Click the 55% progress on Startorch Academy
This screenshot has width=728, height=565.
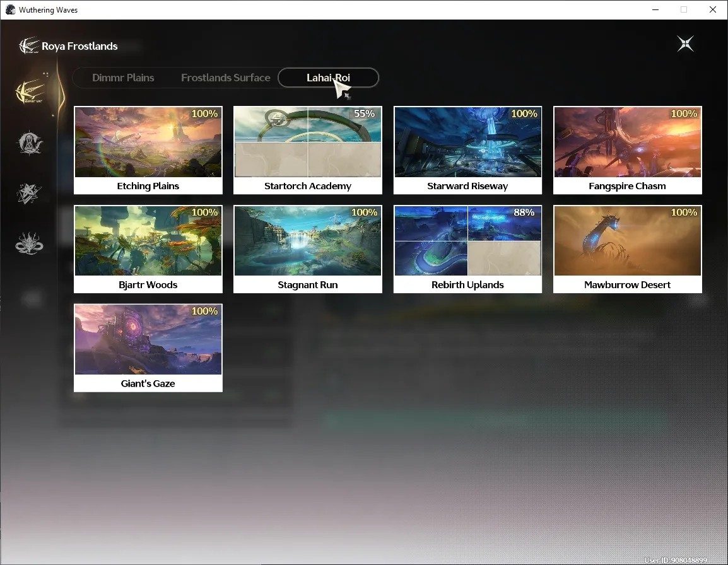(x=364, y=114)
